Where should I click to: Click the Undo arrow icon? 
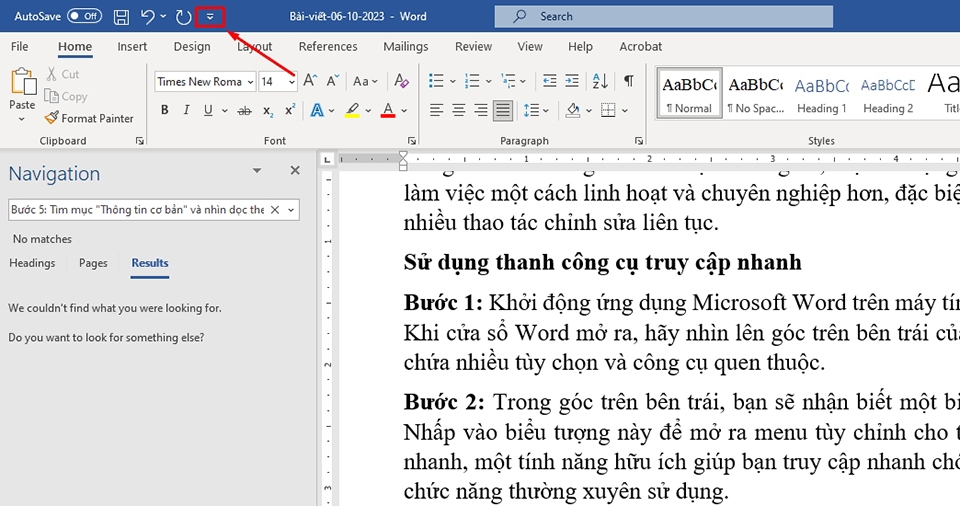[147, 17]
